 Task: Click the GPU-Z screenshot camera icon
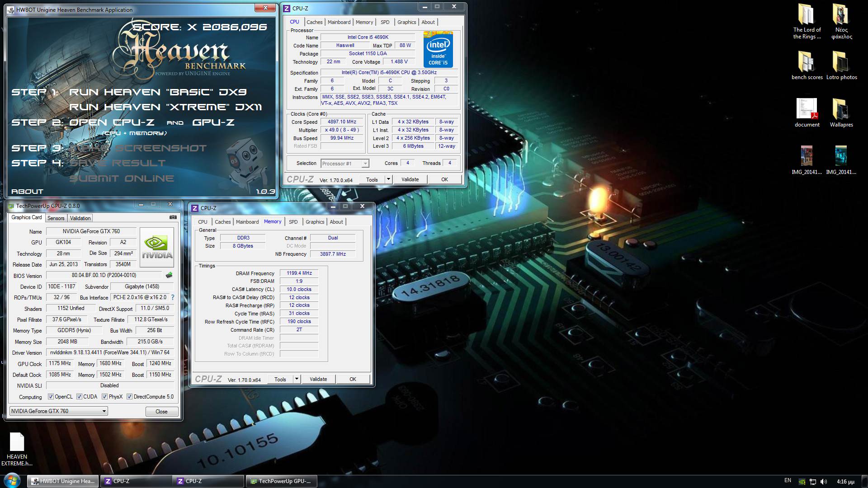point(173,217)
